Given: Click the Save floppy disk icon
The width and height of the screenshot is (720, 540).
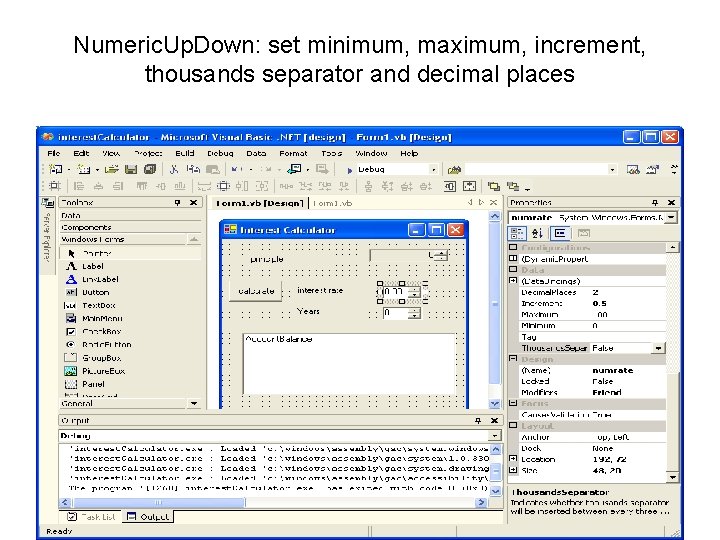Looking at the screenshot, I should (131, 169).
